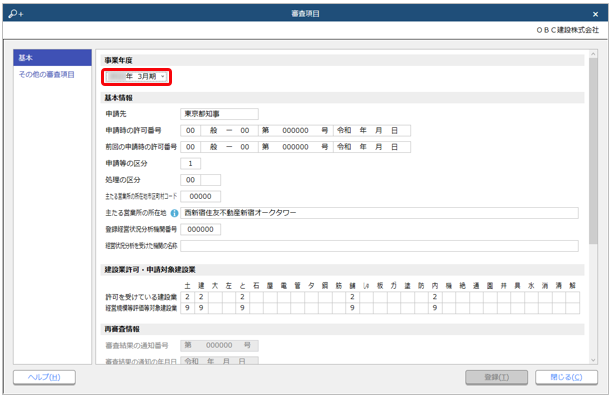611x397 pixels.
Task: Click 000000 number field in 申請時の許可番号
Action: (x=295, y=131)
